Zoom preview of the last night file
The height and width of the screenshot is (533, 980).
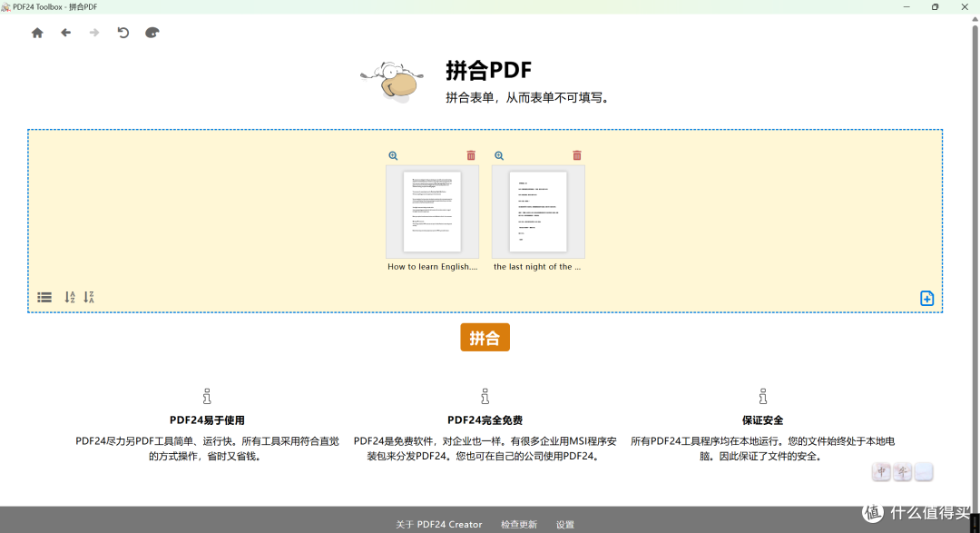tap(499, 156)
